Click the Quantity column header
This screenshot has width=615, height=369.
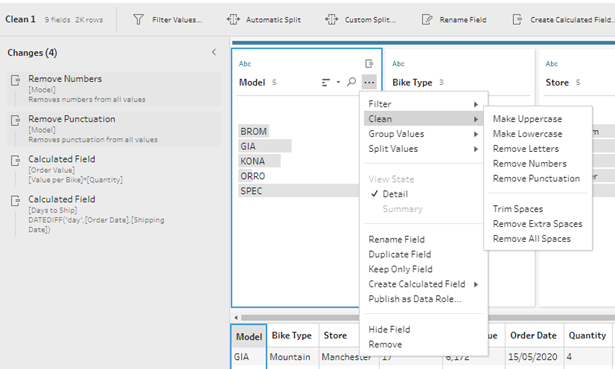(x=588, y=336)
